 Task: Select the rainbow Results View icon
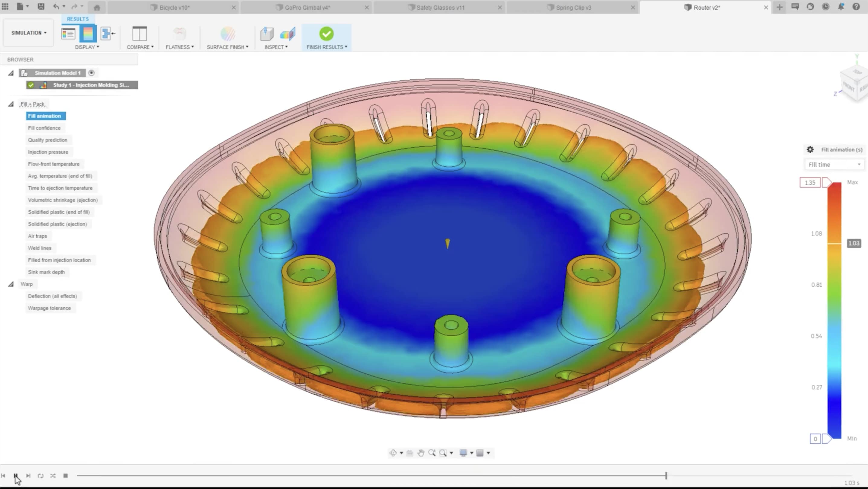point(88,34)
